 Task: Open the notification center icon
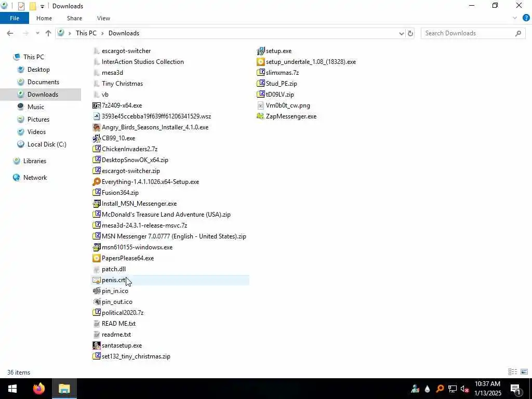pyautogui.click(x=515, y=389)
